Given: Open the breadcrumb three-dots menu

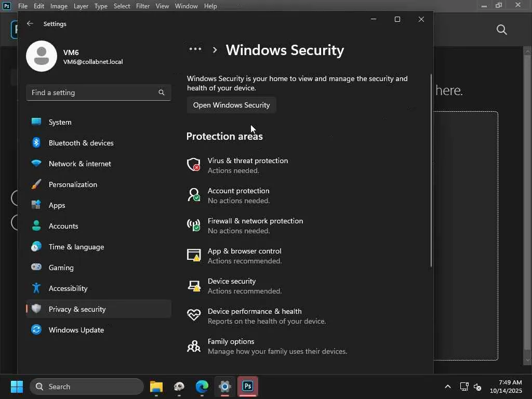Looking at the screenshot, I should click(195, 49).
